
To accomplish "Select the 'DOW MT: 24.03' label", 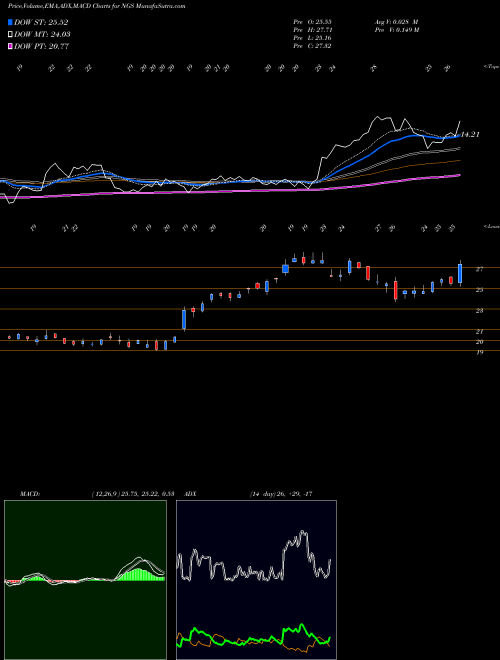I will coord(42,35).
